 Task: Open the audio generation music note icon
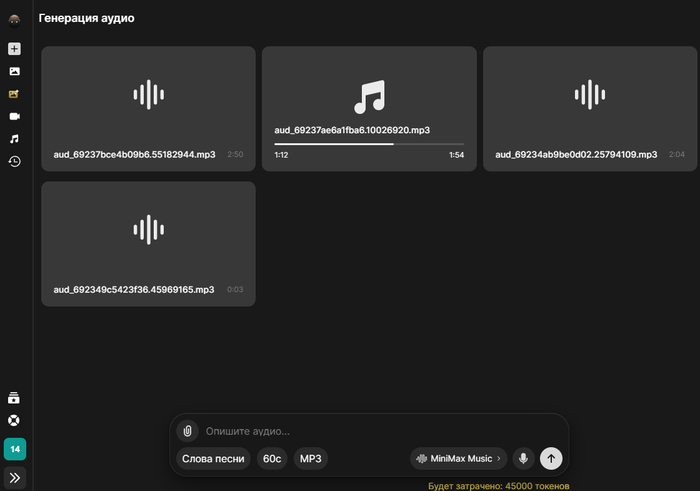tap(14, 139)
